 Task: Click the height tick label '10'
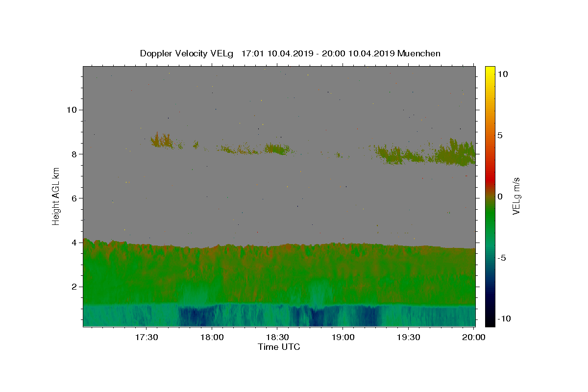click(x=71, y=110)
